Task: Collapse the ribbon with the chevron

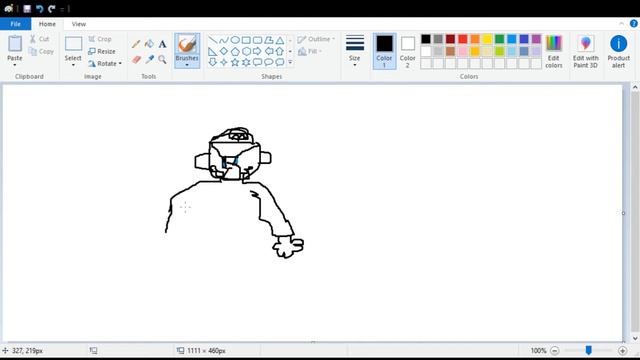Action: click(x=621, y=24)
